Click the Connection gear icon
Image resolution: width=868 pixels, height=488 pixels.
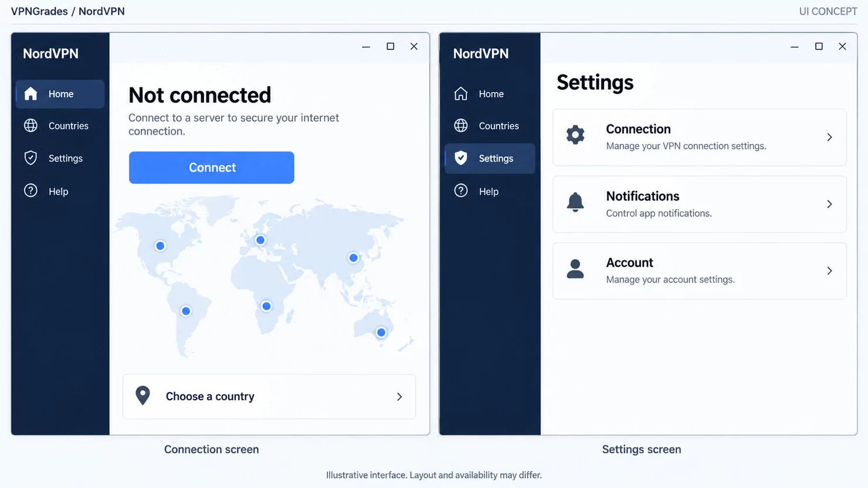575,135
